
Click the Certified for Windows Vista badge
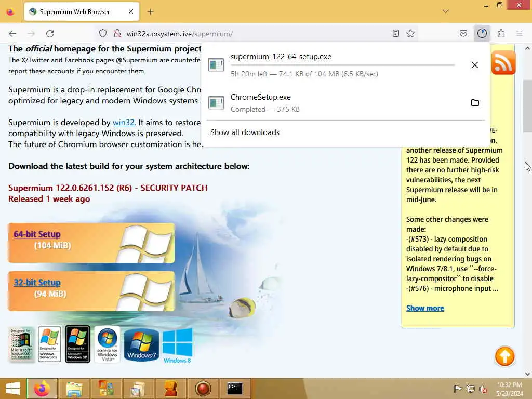click(x=107, y=344)
